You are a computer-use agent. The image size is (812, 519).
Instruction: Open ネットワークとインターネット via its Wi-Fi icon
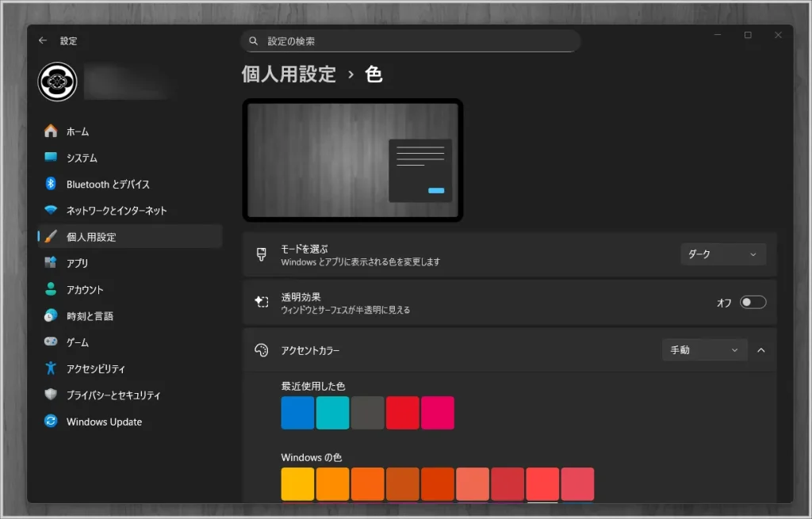click(x=51, y=211)
